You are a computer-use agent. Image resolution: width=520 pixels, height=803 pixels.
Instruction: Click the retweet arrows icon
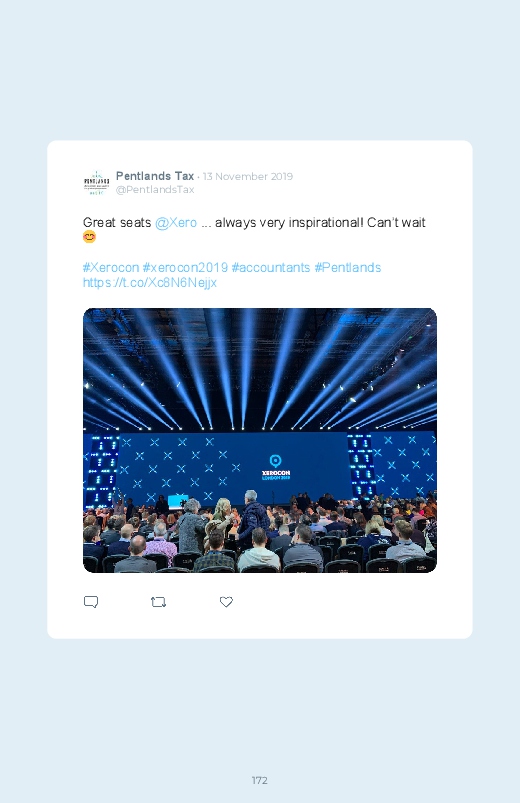(158, 602)
